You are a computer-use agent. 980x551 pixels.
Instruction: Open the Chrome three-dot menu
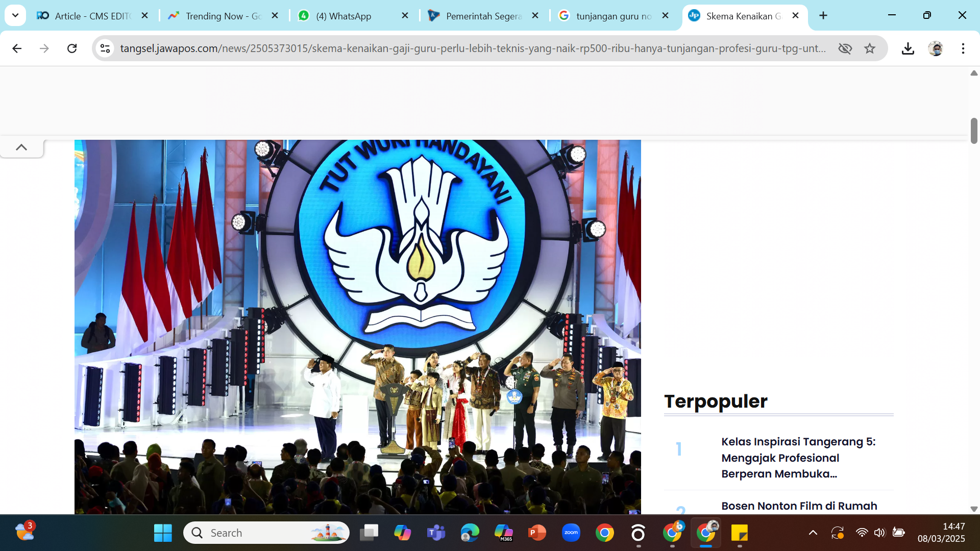[963, 48]
